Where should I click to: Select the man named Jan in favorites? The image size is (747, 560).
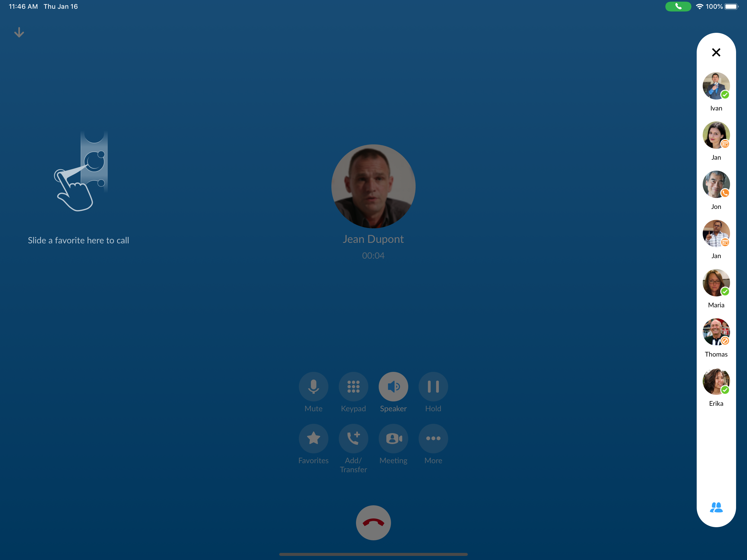(x=716, y=234)
